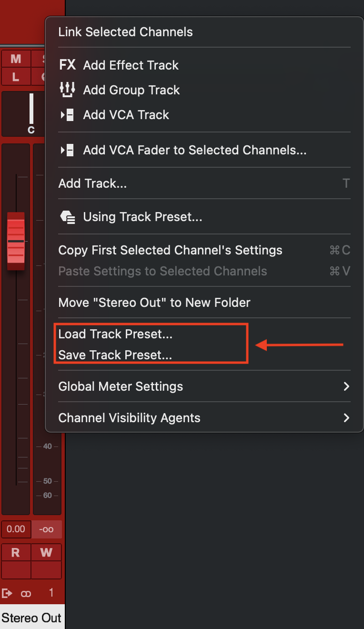Expand the Global Meter Settings submenu arrow
Viewport: 364px width, 629px height.
coord(346,386)
